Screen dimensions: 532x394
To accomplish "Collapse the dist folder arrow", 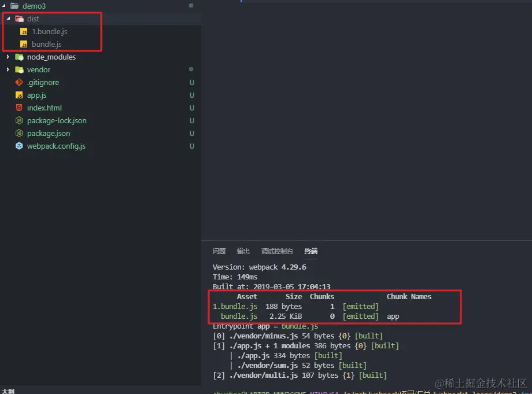I will [x=9, y=19].
